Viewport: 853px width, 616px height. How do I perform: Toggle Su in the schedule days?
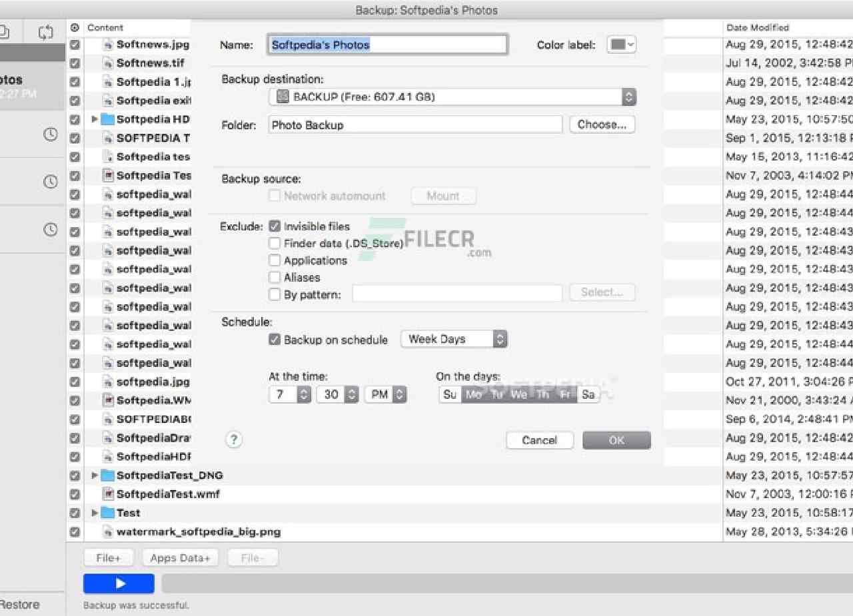pos(450,394)
